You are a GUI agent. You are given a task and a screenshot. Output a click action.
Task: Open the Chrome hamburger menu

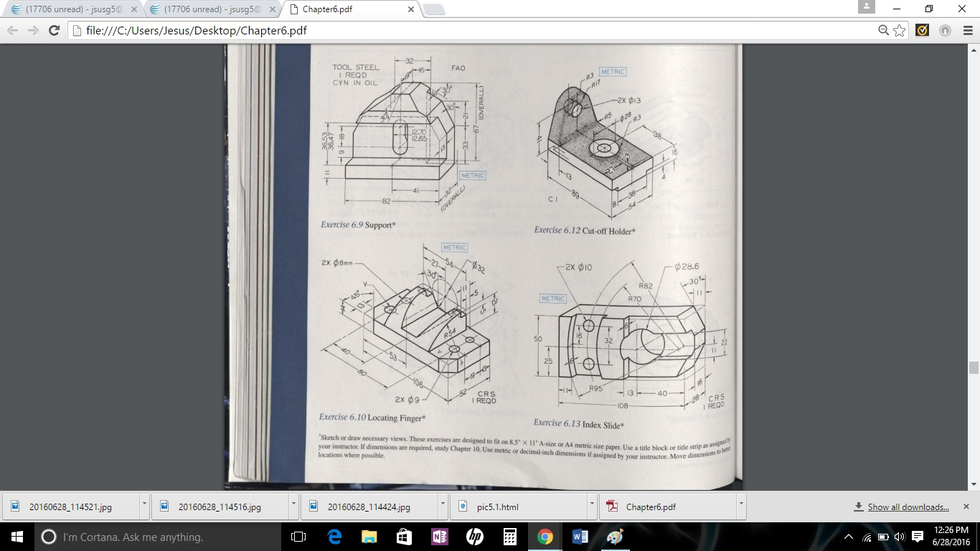[967, 30]
